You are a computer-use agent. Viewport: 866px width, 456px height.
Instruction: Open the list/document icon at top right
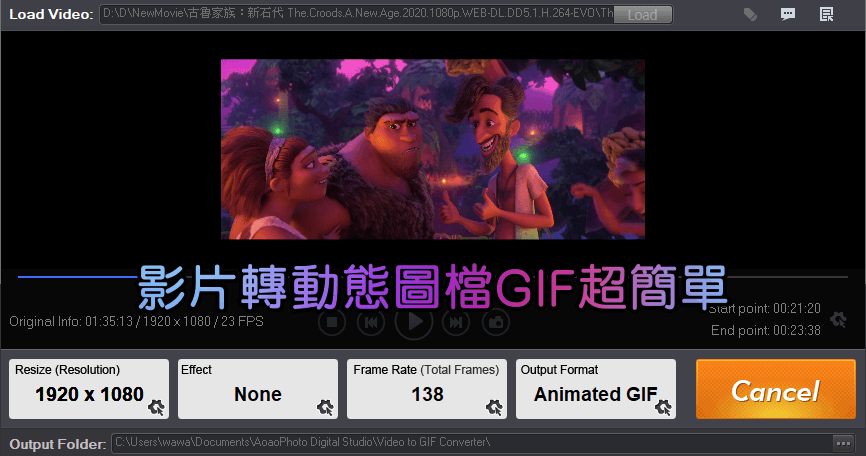click(x=826, y=14)
